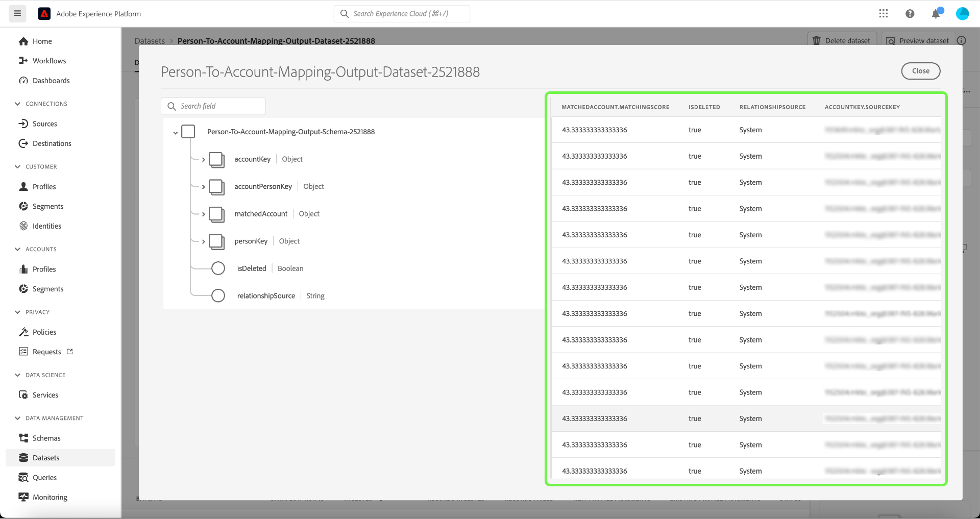Click the dataset info icon
The height and width of the screenshot is (519, 980).
962,41
